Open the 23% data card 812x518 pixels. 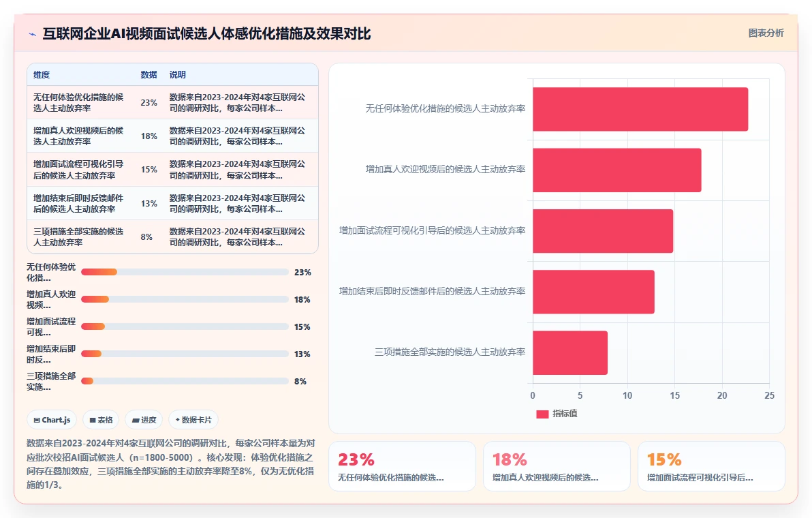coord(403,466)
